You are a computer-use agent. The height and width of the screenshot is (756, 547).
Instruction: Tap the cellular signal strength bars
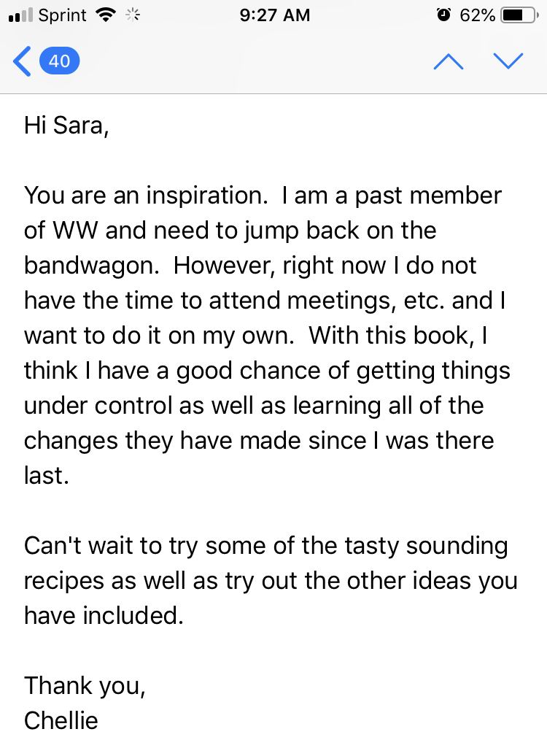20,15
